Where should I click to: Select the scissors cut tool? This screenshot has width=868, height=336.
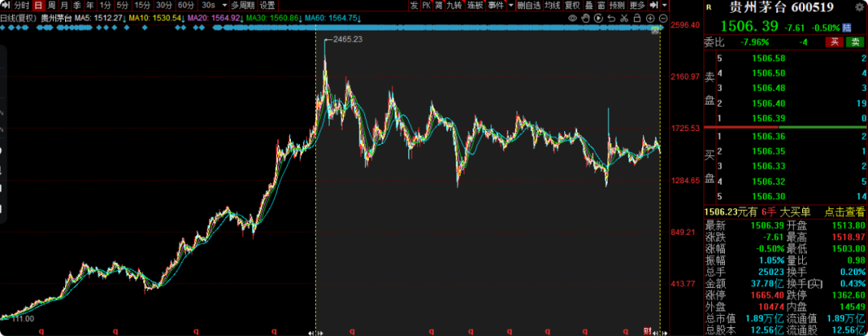point(624,18)
